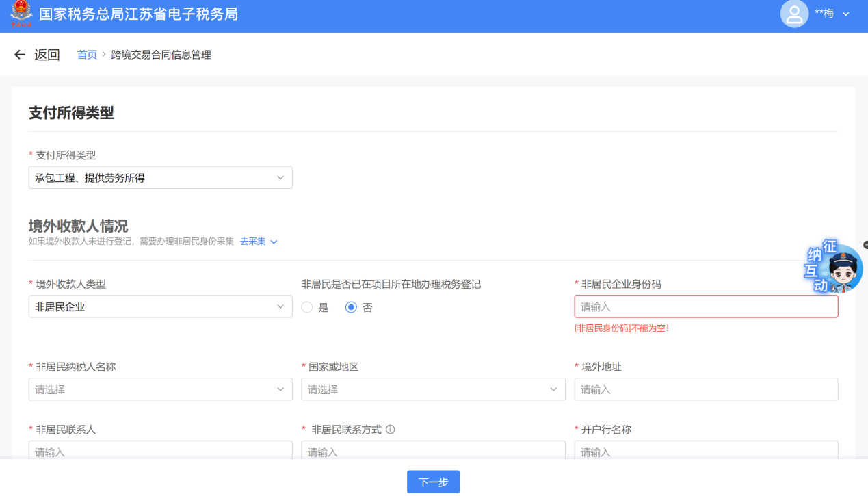Select 否 for tax registration
Viewport: 868px width, 496px height.
pos(352,308)
